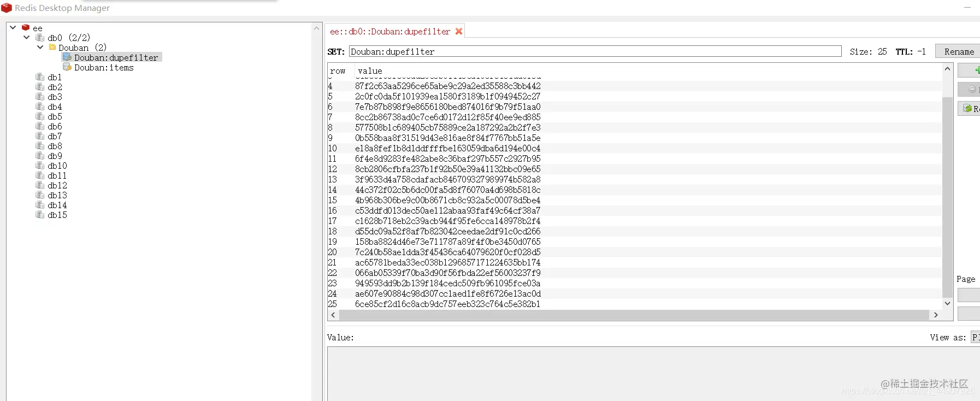Click the Douban folder icon
Viewport: 980px width, 401px height.
pyautogui.click(x=52, y=47)
